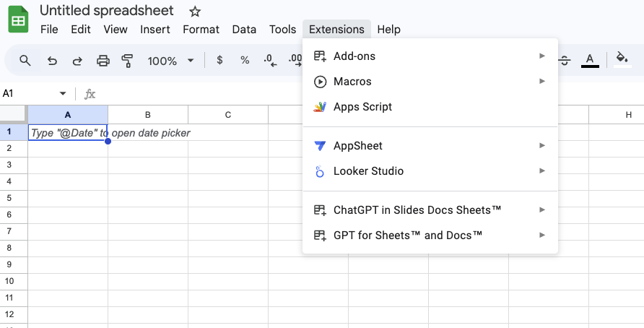Screen dimensions: 644x328
Task: Click the redo arrow icon
Action: pyautogui.click(x=77, y=61)
